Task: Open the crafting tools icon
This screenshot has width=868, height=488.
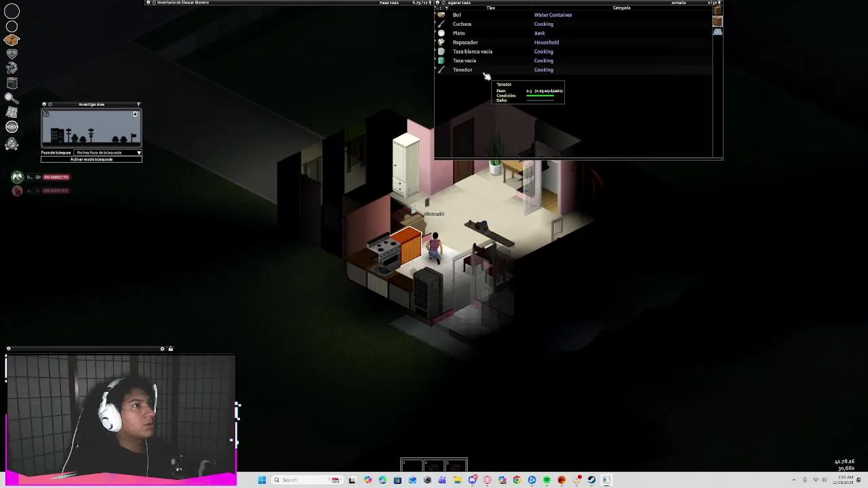Action: (12, 68)
